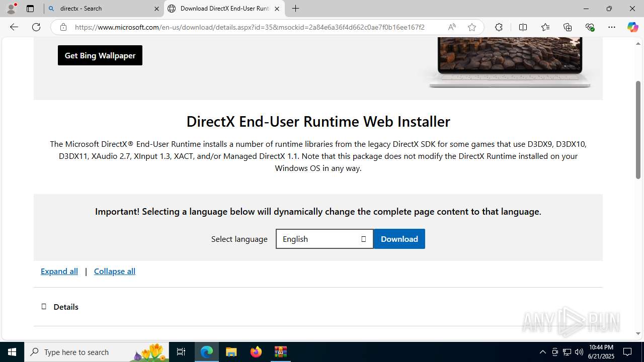The image size is (644, 362).
Task: Open the Copilot sidebar
Action: [x=632, y=27]
